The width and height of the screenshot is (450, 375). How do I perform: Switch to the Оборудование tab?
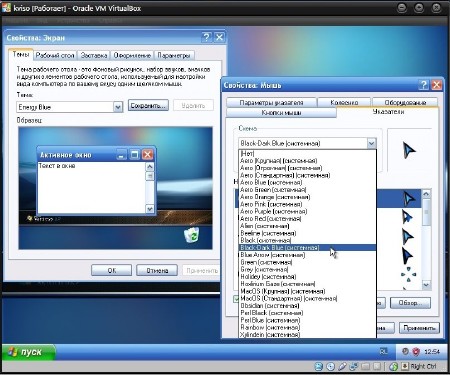405,102
